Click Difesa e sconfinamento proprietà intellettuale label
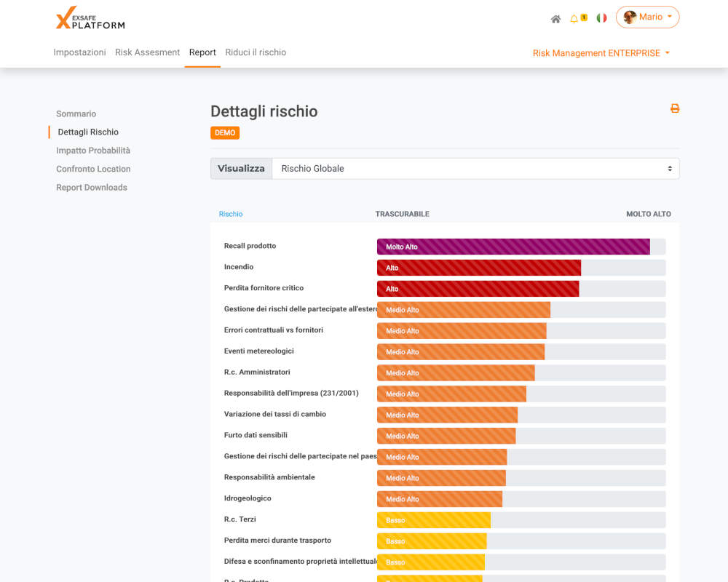 click(x=301, y=561)
